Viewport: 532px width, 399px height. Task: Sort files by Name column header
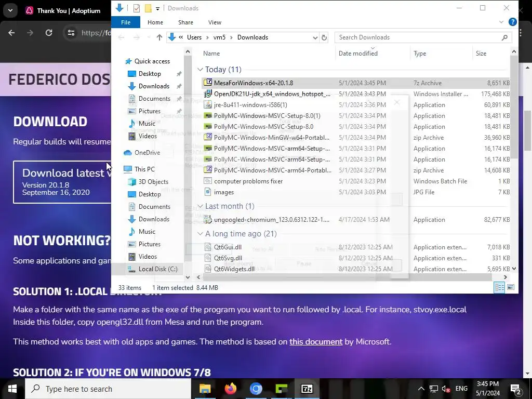(211, 54)
